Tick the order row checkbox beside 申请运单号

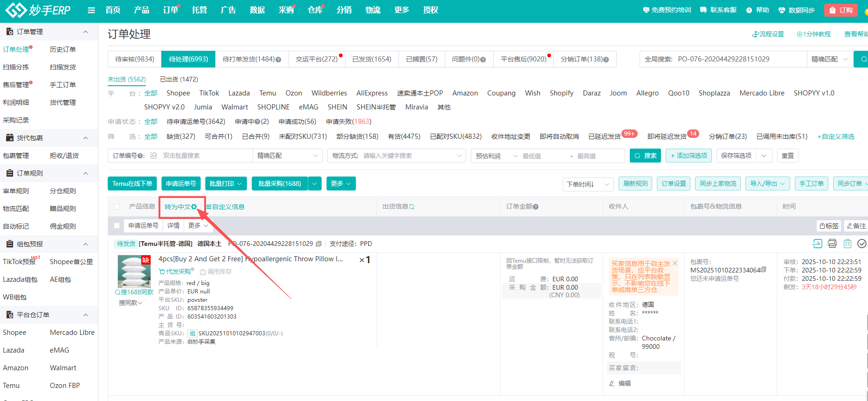coord(117,225)
